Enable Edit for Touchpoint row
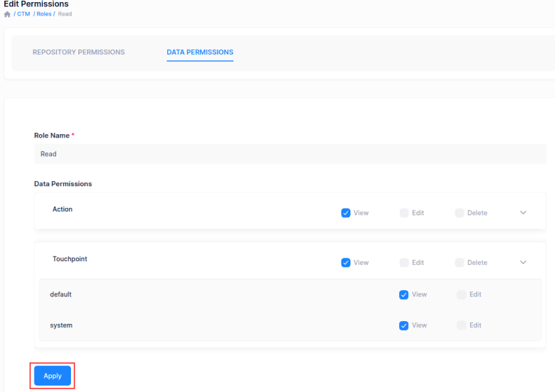The height and width of the screenshot is (392, 555). pos(404,263)
